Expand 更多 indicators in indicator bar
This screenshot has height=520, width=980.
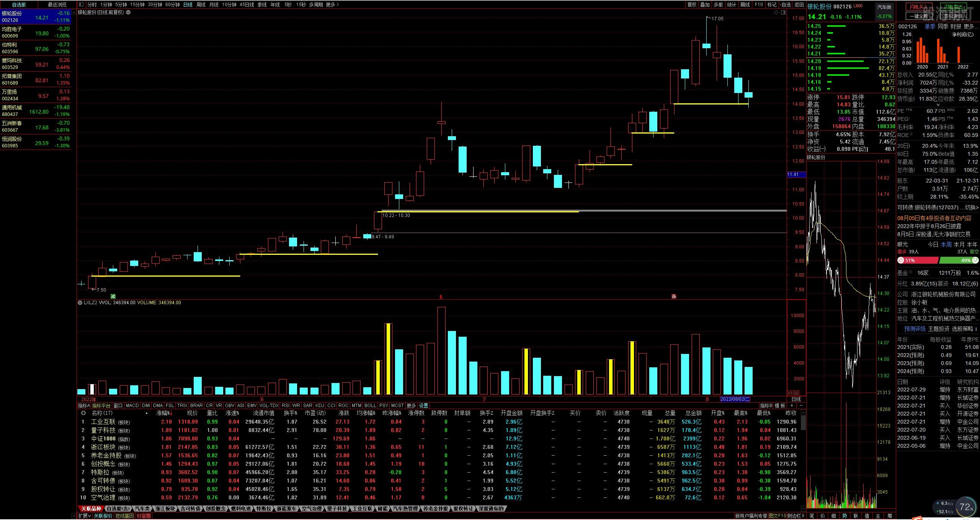click(x=411, y=406)
